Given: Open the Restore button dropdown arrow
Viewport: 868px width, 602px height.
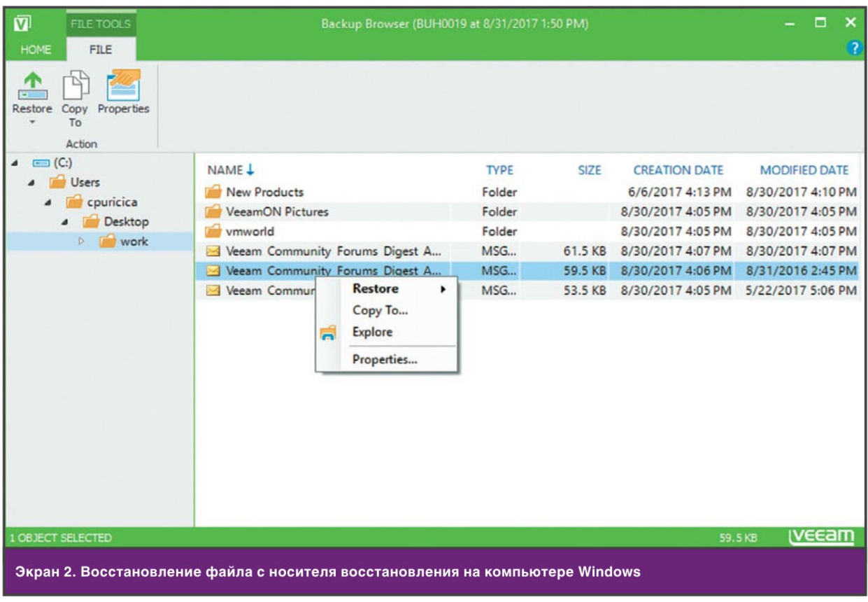Looking at the screenshot, I should pyautogui.click(x=31, y=122).
